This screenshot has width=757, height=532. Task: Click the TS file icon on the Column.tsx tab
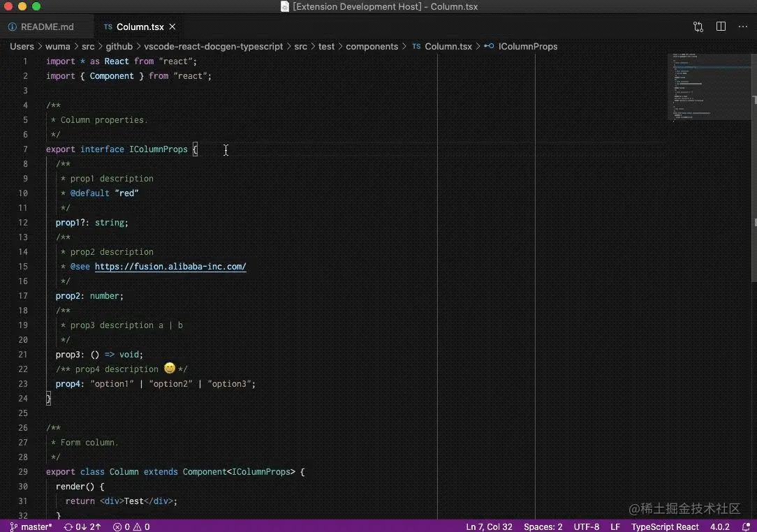[x=108, y=27]
